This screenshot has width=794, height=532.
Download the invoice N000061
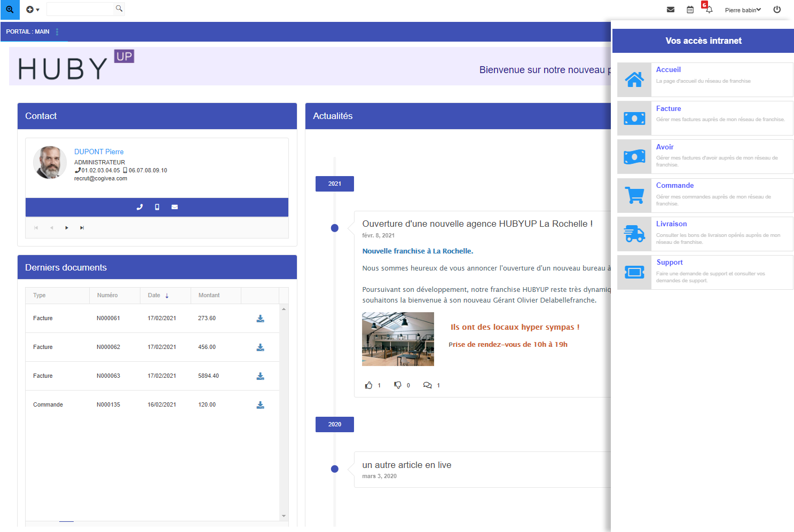click(x=260, y=319)
